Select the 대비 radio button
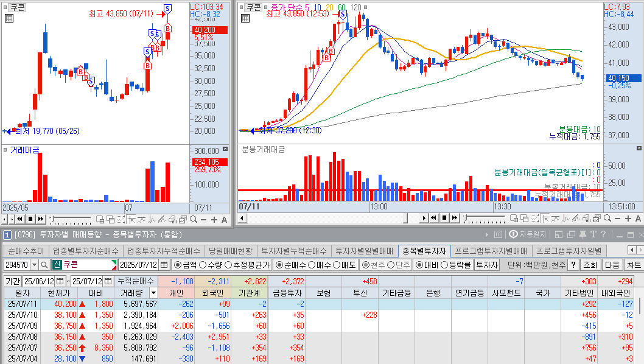 click(419, 265)
